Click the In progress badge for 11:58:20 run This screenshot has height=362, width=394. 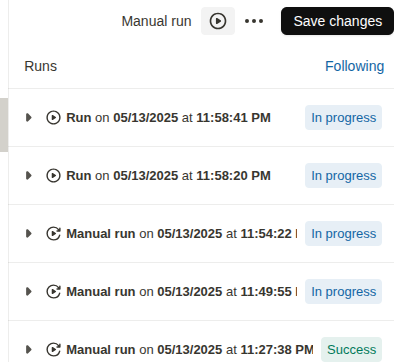(x=343, y=176)
